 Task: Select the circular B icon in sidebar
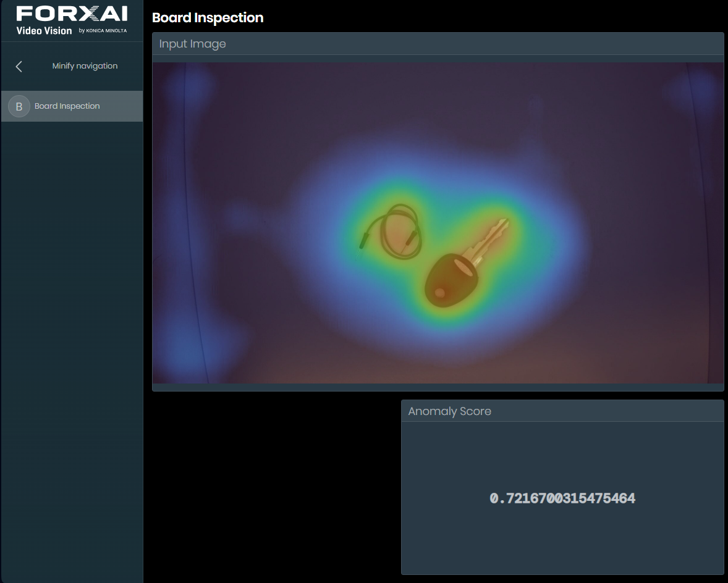coord(19,106)
